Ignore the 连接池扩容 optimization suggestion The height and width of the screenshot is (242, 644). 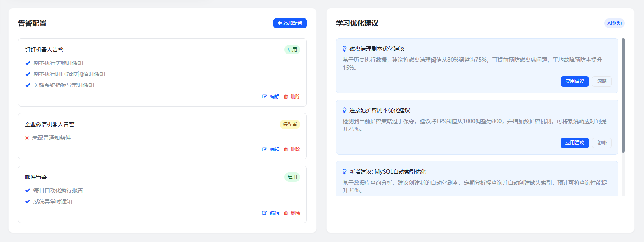coord(602,143)
